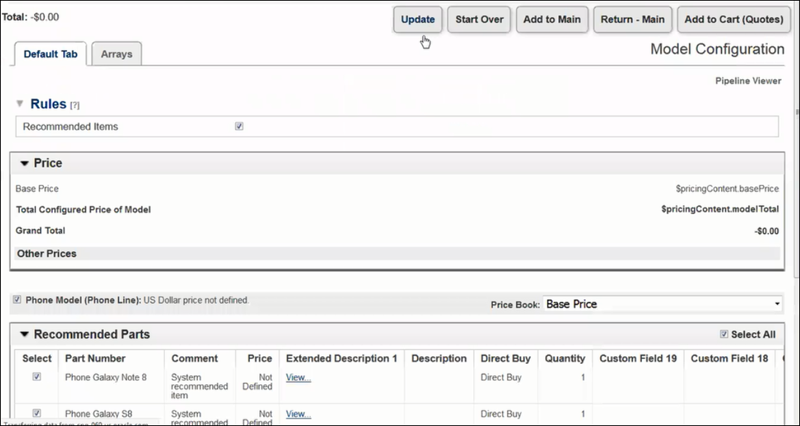Open View link for Phone Galaxy Note 8

(298, 377)
